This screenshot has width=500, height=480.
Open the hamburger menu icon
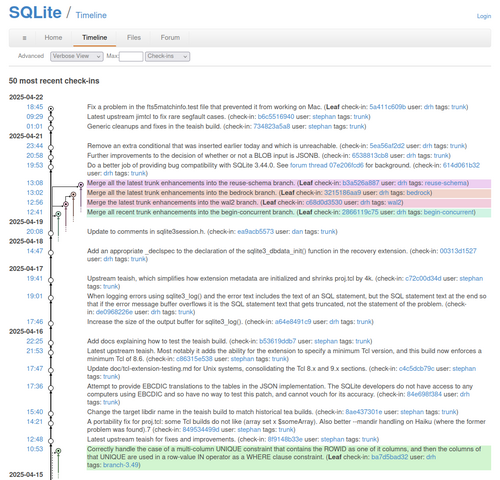point(24,38)
